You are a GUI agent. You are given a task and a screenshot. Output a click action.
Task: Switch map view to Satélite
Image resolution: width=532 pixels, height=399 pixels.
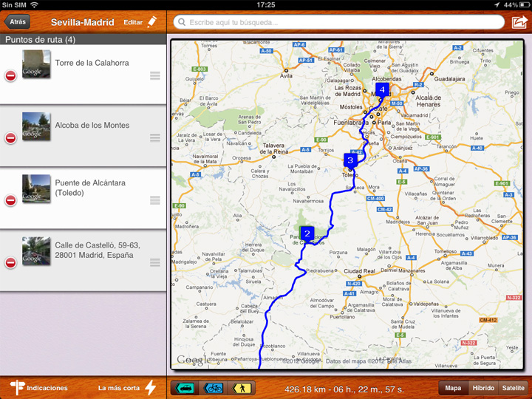513,388
